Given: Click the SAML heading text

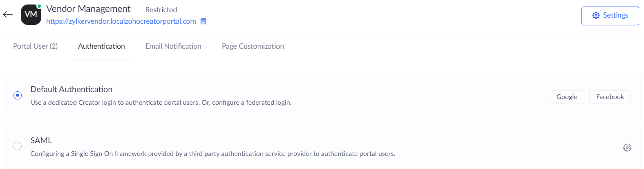Looking at the screenshot, I should click(41, 140).
